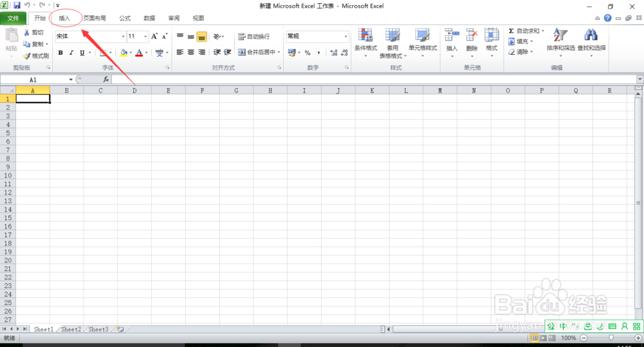Click zoom slider handle
This screenshot has height=347, width=644.
coord(611,337)
